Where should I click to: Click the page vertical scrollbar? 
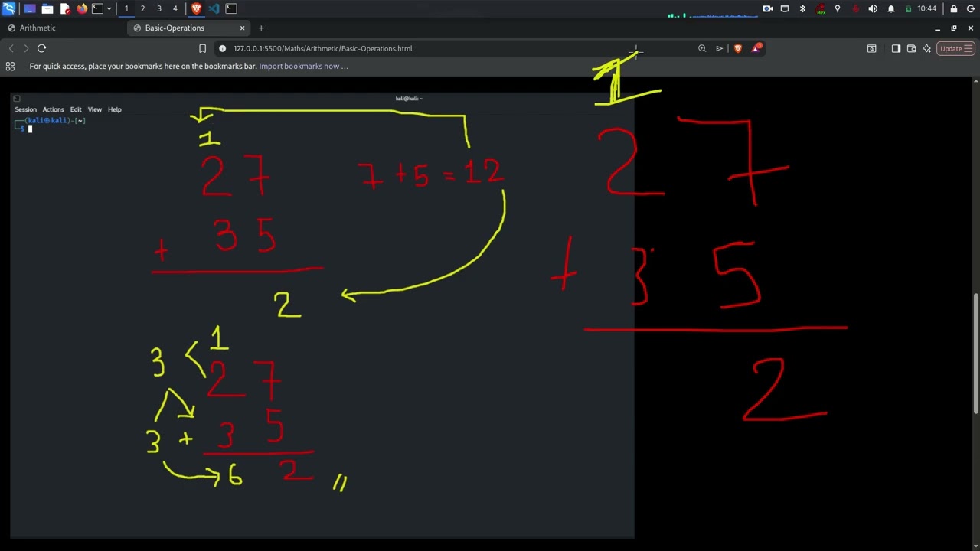tap(975, 354)
